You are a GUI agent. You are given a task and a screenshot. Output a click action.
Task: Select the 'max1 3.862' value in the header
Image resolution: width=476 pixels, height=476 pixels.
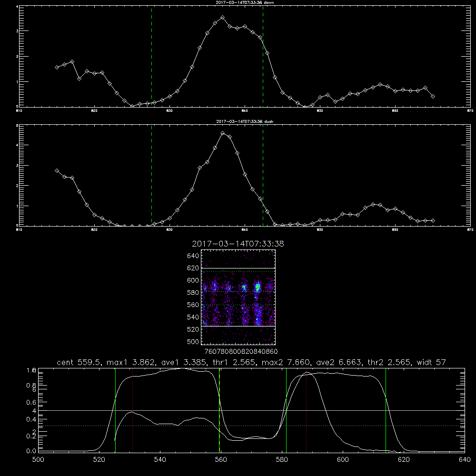pyautogui.click(x=131, y=362)
